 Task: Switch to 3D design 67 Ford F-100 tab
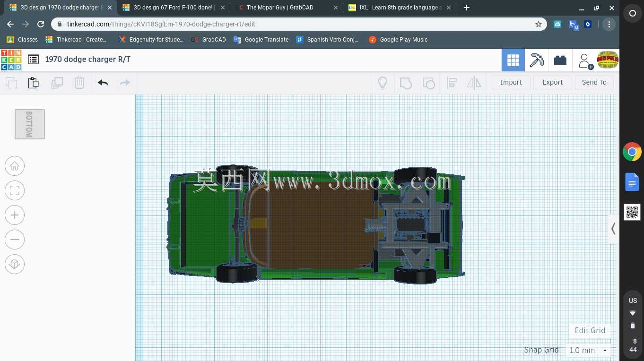pos(173,8)
